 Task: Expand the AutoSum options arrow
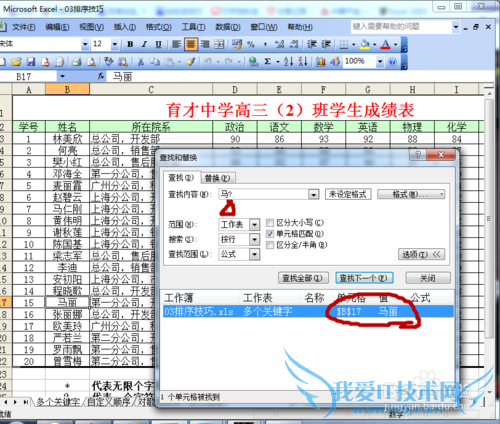278,62
